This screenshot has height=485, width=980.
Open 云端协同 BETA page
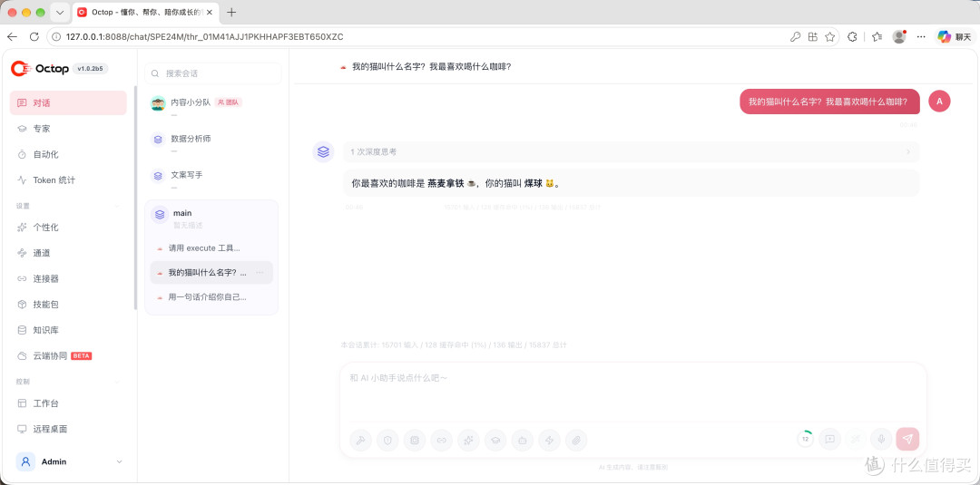(68, 355)
